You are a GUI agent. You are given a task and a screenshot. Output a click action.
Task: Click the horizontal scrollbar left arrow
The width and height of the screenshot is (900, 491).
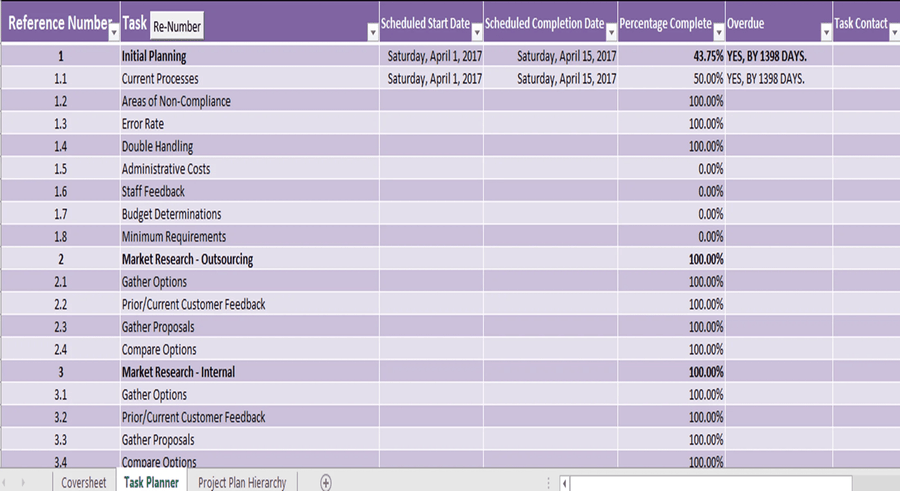coord(565,484)
